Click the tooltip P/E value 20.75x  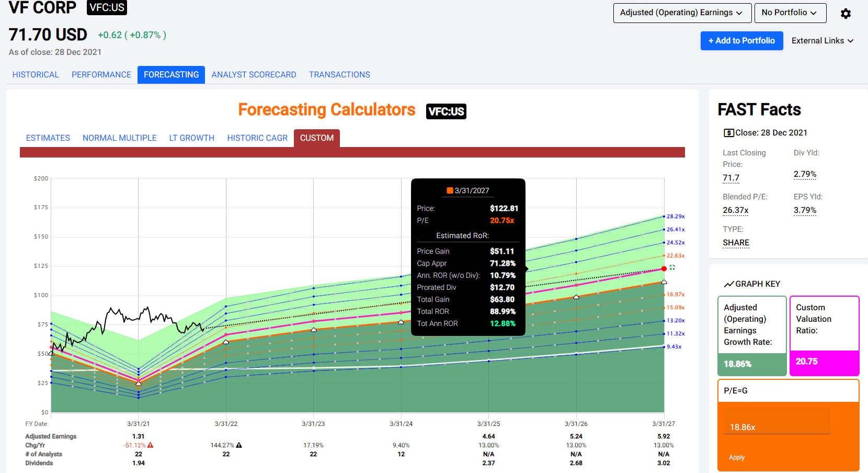pyautogui.click(x=502, y=220)
